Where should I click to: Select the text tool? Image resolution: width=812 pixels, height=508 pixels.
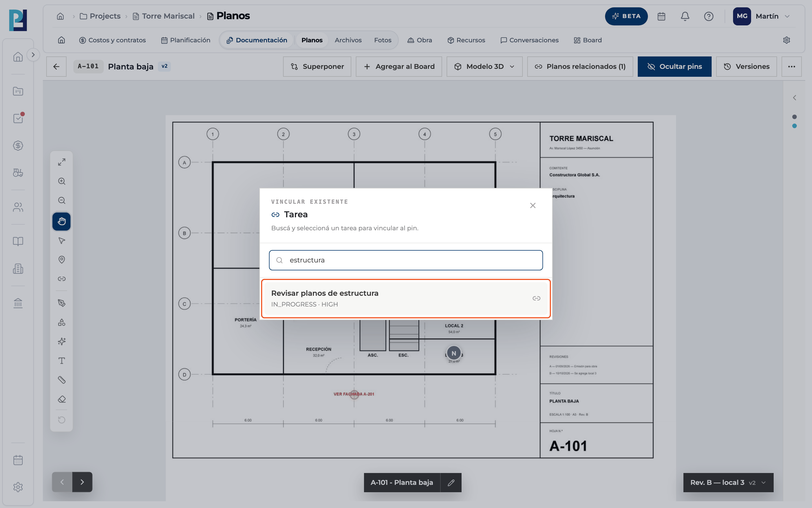pos(61,361)
